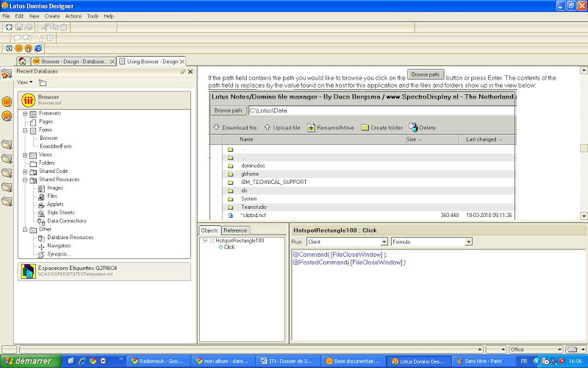Click the scissors Cut icon

click(x=44, y=27)
